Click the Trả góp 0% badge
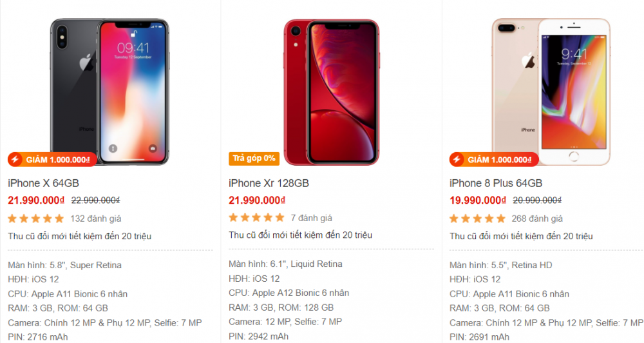644x343 pixels. 254,159
